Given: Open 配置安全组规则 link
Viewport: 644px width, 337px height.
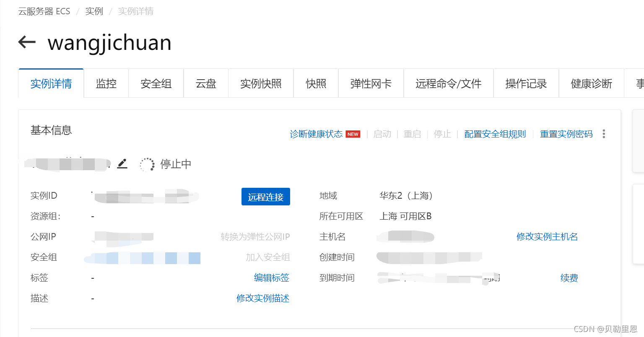Looking at the screenshot, I should pyautogui.click(x=495, y=134).
